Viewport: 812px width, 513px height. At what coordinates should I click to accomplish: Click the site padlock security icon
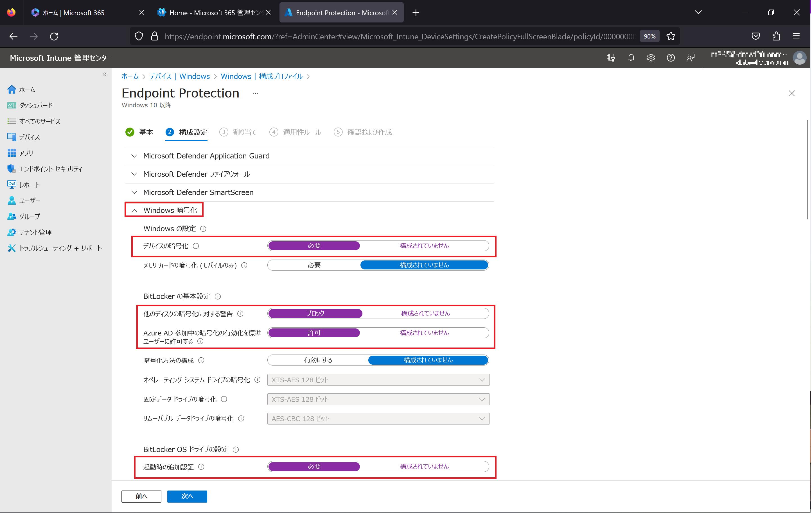(154, 36)
